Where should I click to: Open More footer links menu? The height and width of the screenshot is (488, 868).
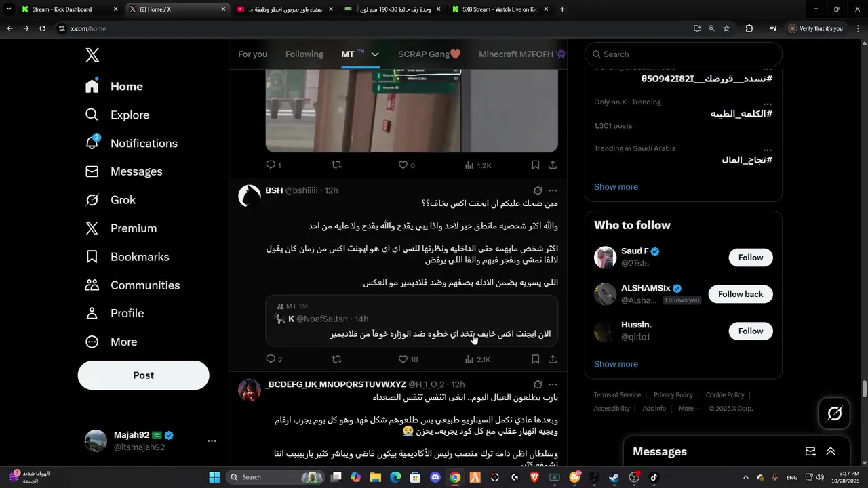[x=690, y=409]
